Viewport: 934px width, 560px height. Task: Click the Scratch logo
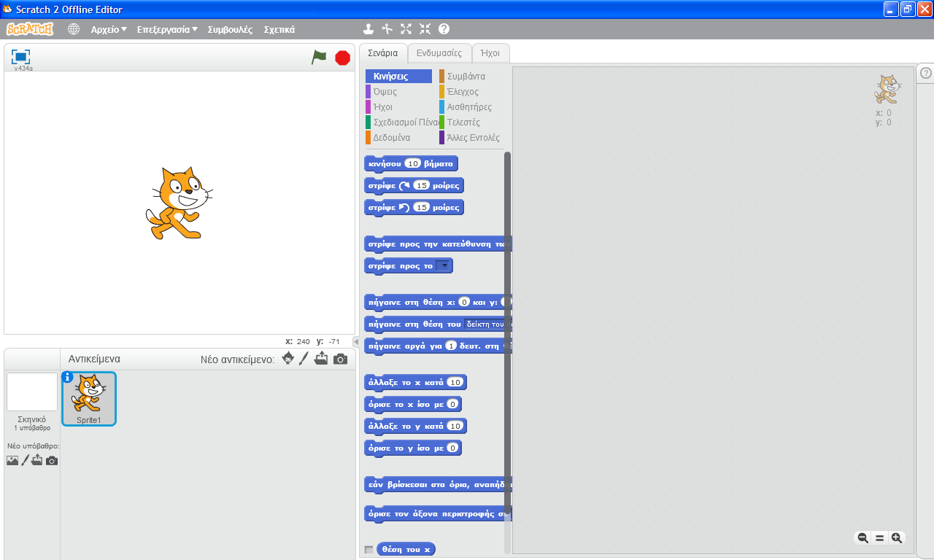[x=30, y=29]
